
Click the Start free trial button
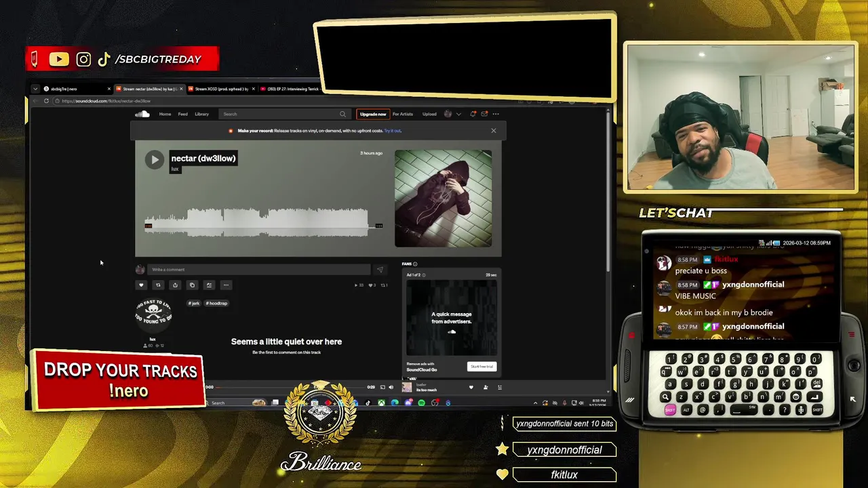point(482,367)
